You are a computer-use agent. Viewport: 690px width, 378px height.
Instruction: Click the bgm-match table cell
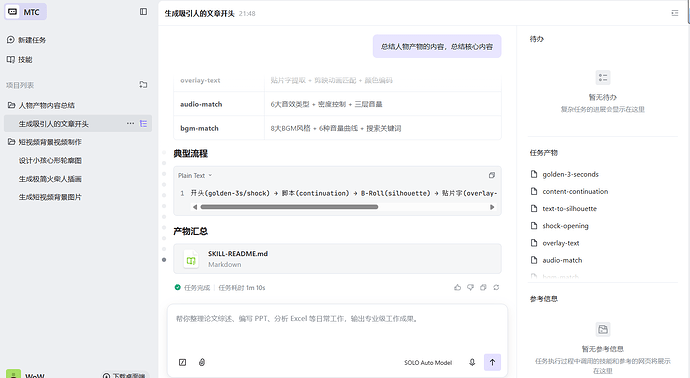pos(219,128)
